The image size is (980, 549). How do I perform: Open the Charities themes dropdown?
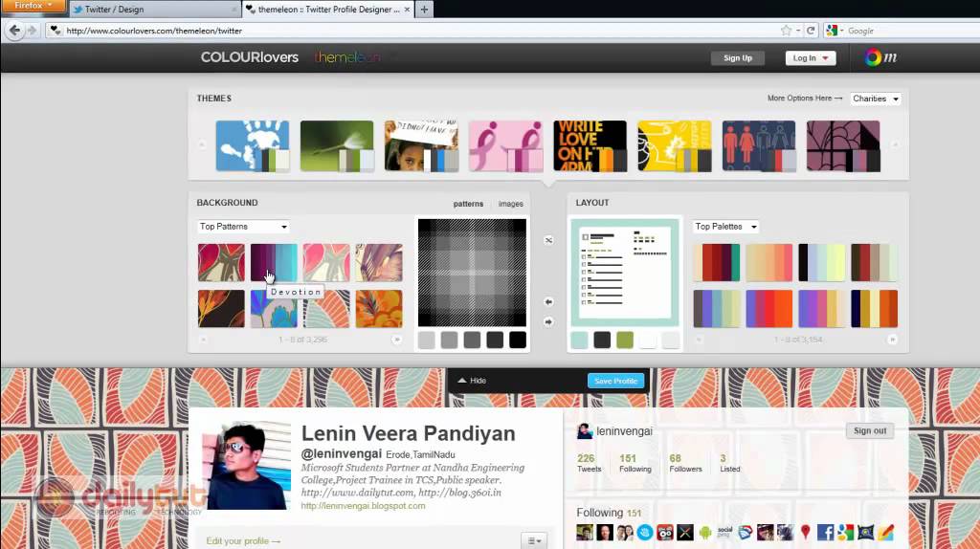875,99
